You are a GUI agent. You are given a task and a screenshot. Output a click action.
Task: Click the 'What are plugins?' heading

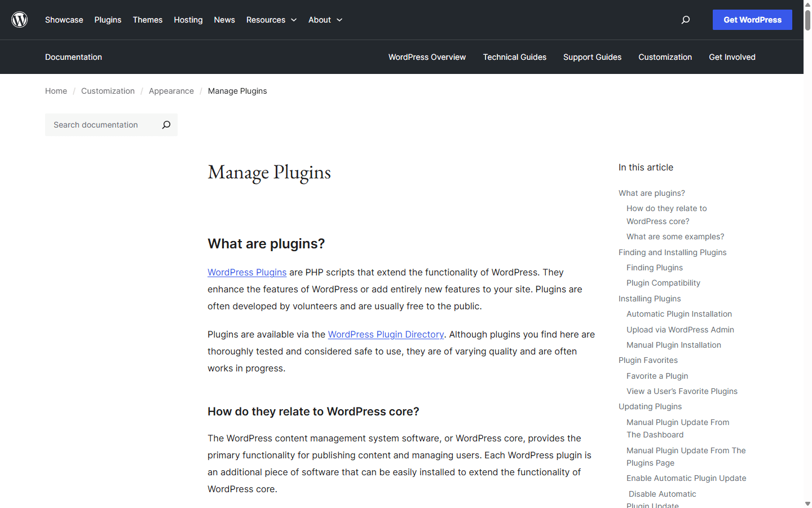click(x=266, y=244)
